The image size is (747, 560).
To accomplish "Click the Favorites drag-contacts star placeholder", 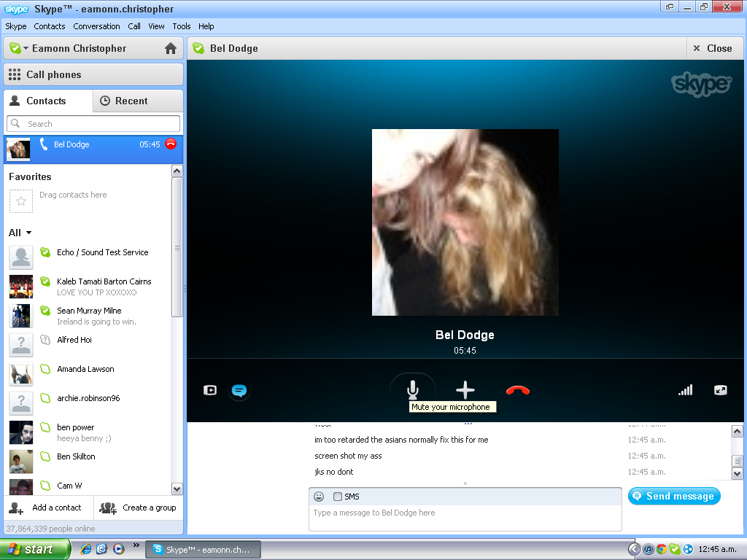I will 21,201.
